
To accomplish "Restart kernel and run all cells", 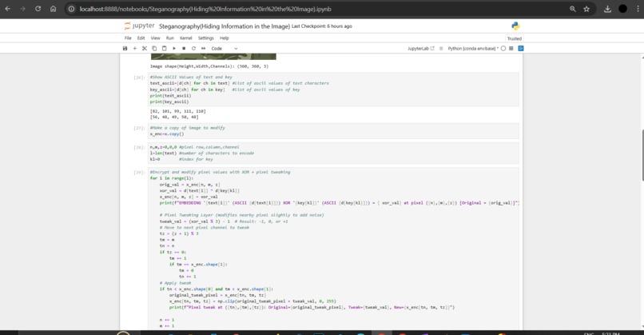I will click(x=203, y=49).
